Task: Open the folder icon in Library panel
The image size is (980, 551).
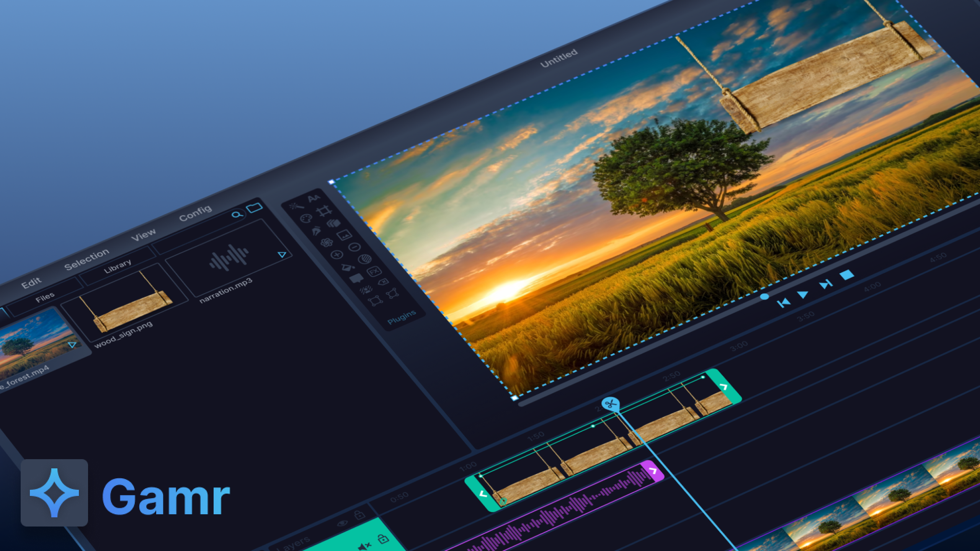Action: 255,208
